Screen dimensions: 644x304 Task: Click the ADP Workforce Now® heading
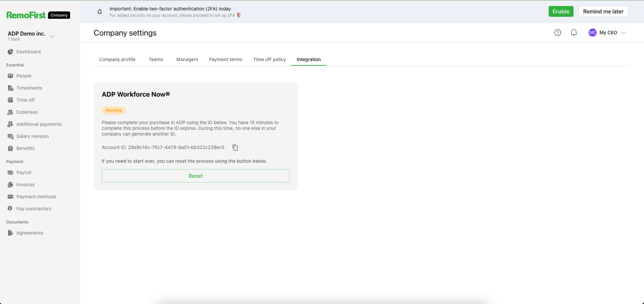coord(136,94)
